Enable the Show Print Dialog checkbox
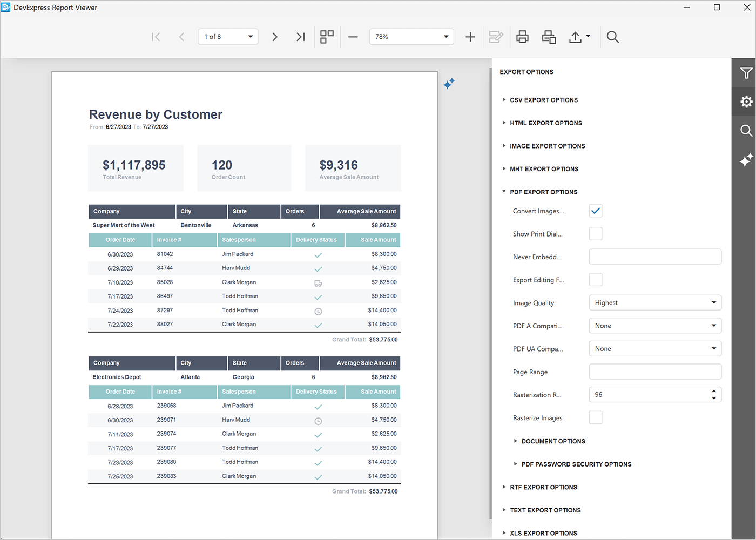Viewport: 756px width, 540px height. (595, 233)
